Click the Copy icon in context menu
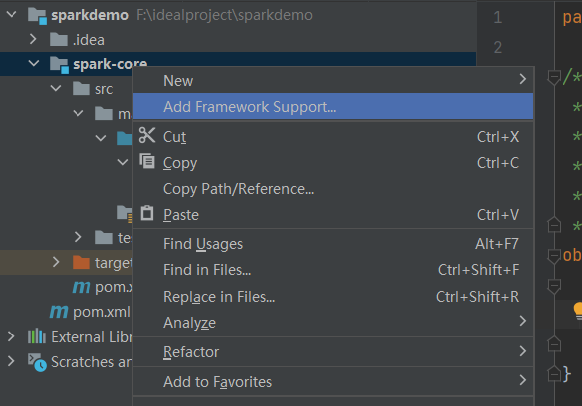Screen dimensions: 582x406 pyautogui.click(x=147, y=161)
